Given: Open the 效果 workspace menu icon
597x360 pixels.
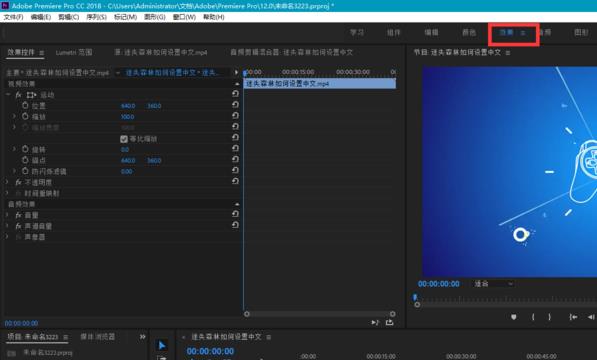Looking at the screenshot, I should [x=523, y=33].
